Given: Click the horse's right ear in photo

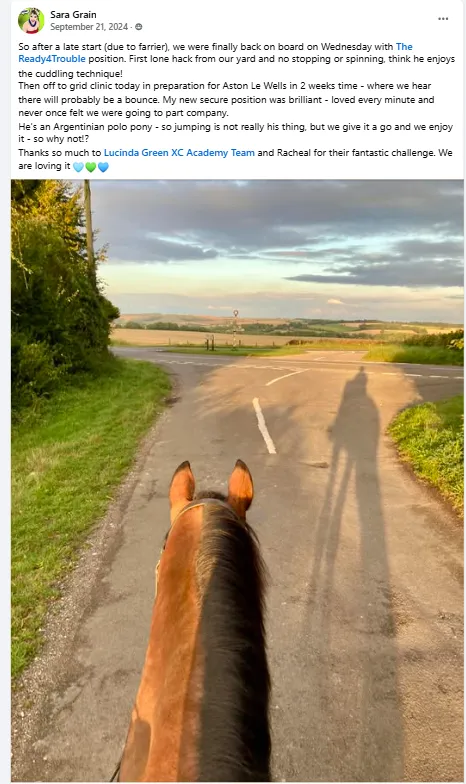Looking at the screenshot, I should coord(240,486).
